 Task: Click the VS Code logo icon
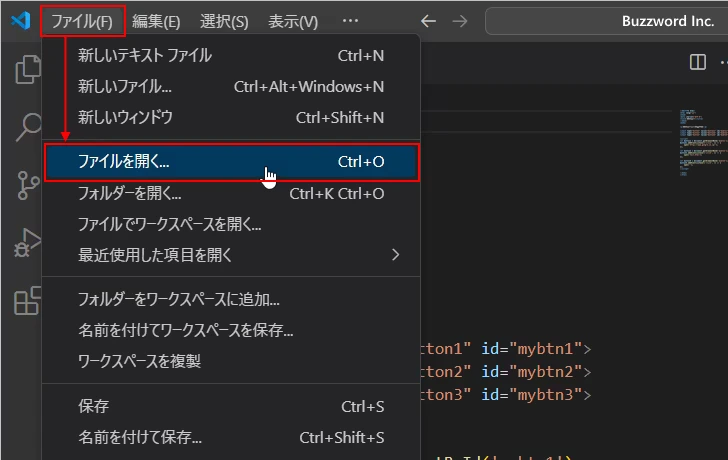coord(20,21)
